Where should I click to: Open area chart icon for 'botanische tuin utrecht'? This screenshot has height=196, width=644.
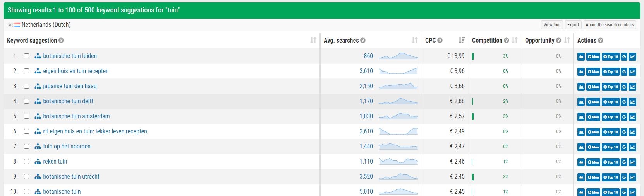[581, 177]
